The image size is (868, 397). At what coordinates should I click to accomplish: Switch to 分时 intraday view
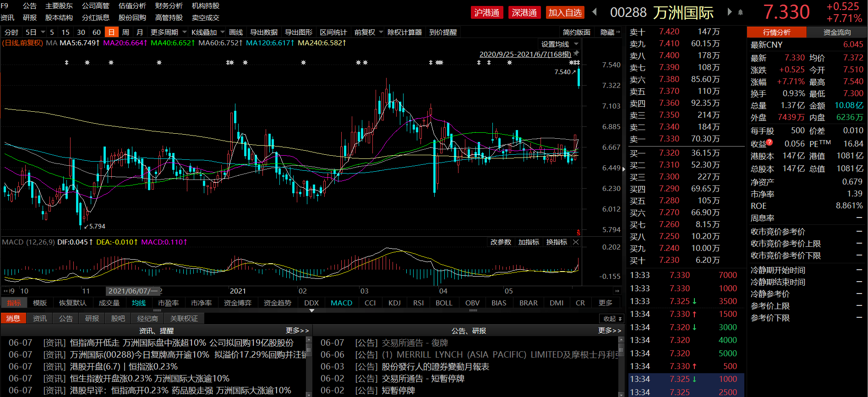click(11, 32)
